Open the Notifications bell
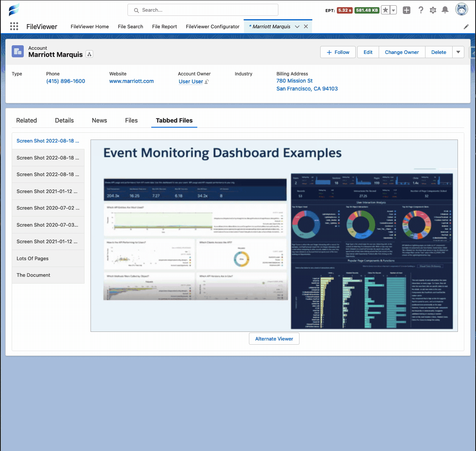This screenshot has width=476, height=451. coord(445,10)
